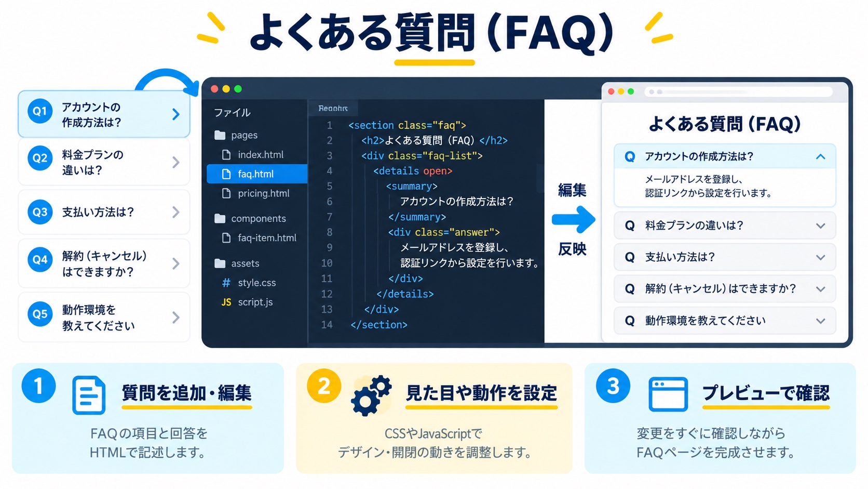This screenshot has width=868, height=489.
Task: Click the gears icon next to 見た目や動作を設定
Action: coord(371,395)
